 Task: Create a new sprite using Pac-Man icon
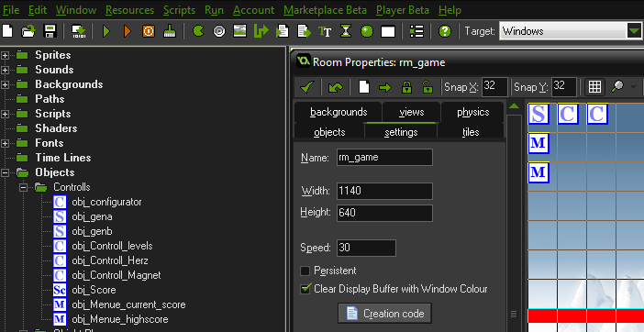(x=198, y=31)
